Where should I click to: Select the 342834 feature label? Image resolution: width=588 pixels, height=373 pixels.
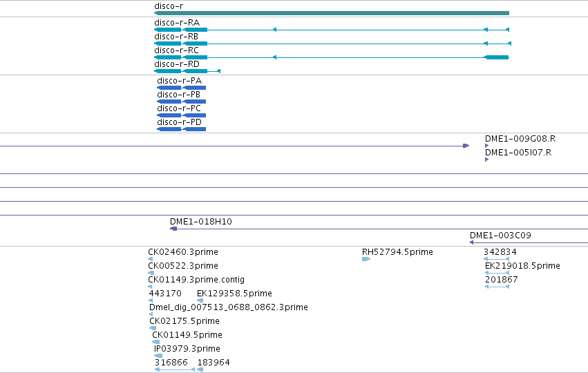click(500, 252)
